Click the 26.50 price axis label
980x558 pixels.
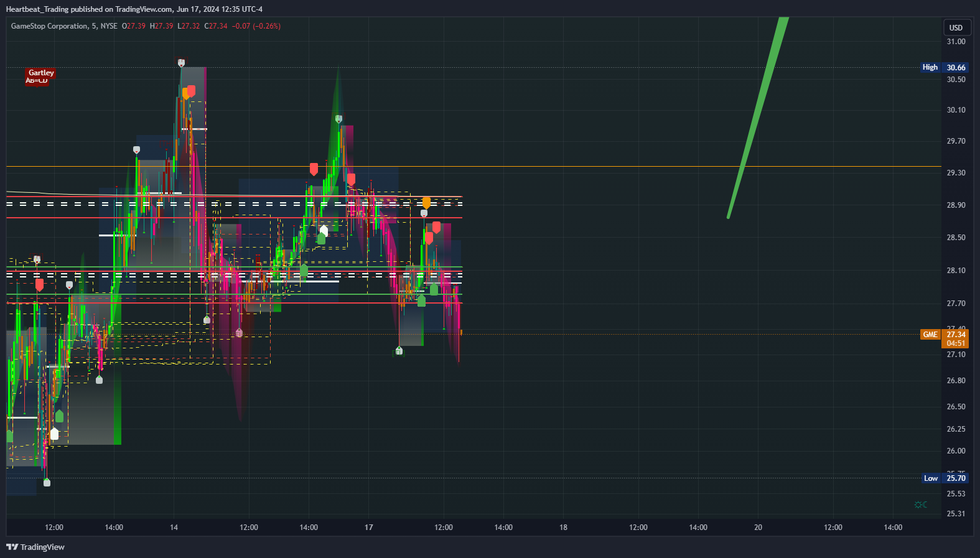click(x=956, y=407)
